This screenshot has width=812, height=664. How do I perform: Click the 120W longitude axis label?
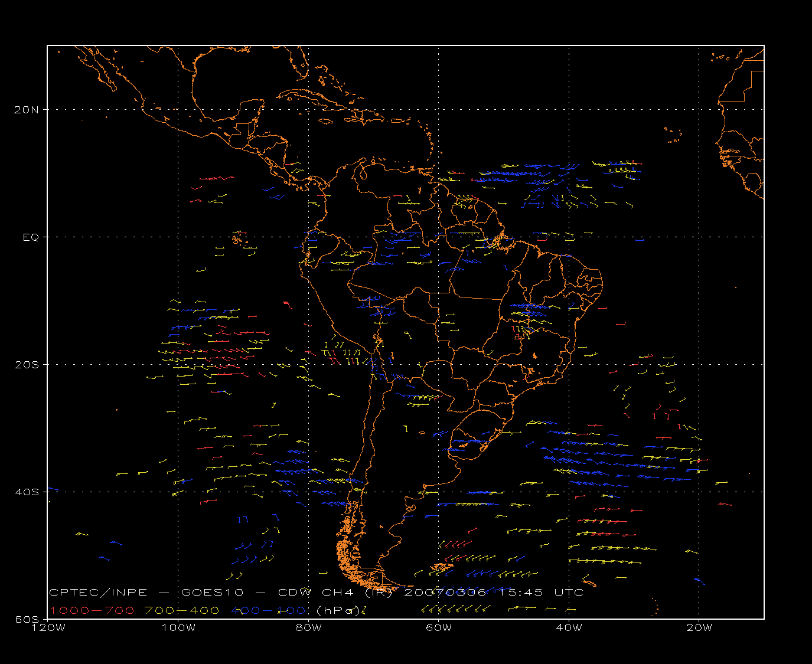coord(48,627)
